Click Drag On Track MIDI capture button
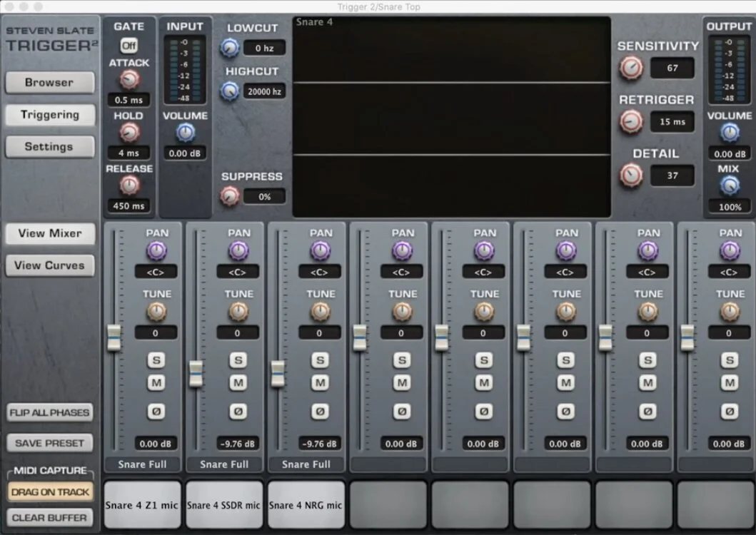 click(x=50, y=492)
